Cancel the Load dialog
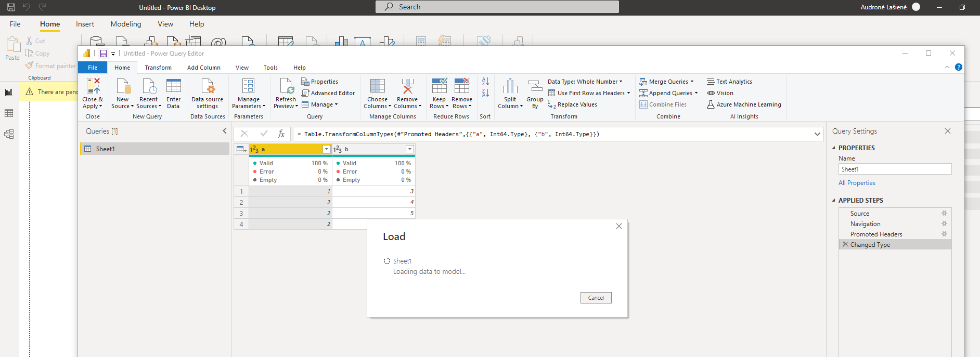This screenshot has width=980, height=357. click(x=596, y=298)
